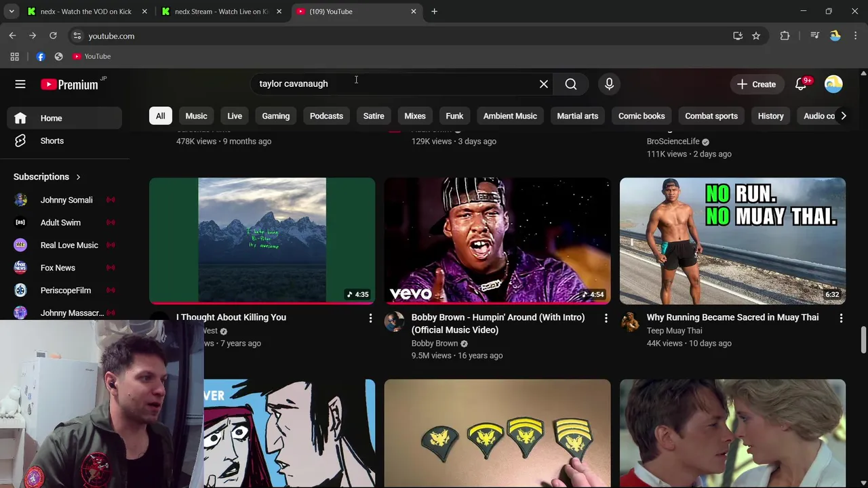Click the Bobby Brown channel avatar
This screenshot has height=488, width=868.
click(394, 322)
